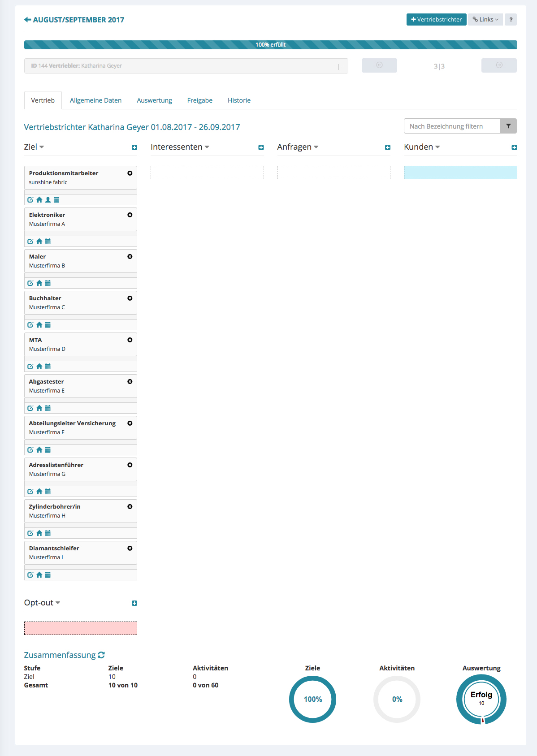Click plus icon next to Kunden header
Screen dimensions: 537x756
pos(514,147)
